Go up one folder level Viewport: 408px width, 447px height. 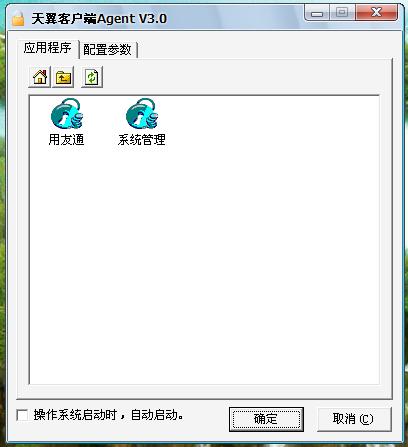[x=63, y=77]
